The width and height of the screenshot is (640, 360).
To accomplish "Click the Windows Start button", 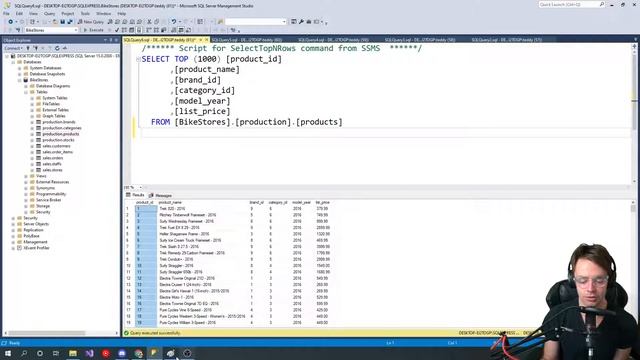I will coord(8,353).
